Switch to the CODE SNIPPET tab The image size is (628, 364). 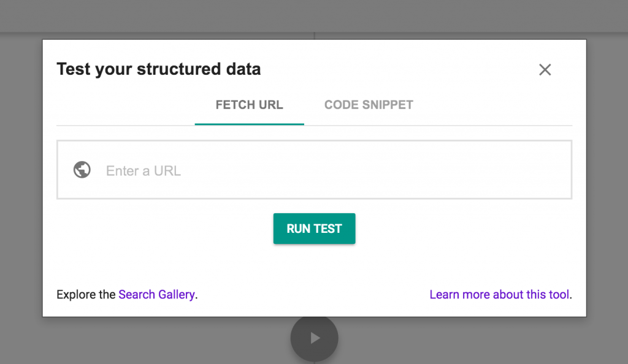pos(368,105)
